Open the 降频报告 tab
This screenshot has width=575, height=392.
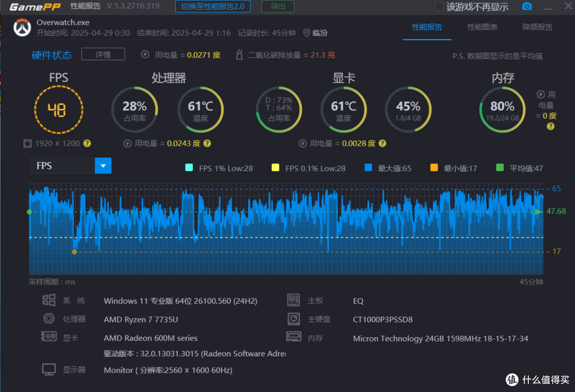tap(537, 27)
